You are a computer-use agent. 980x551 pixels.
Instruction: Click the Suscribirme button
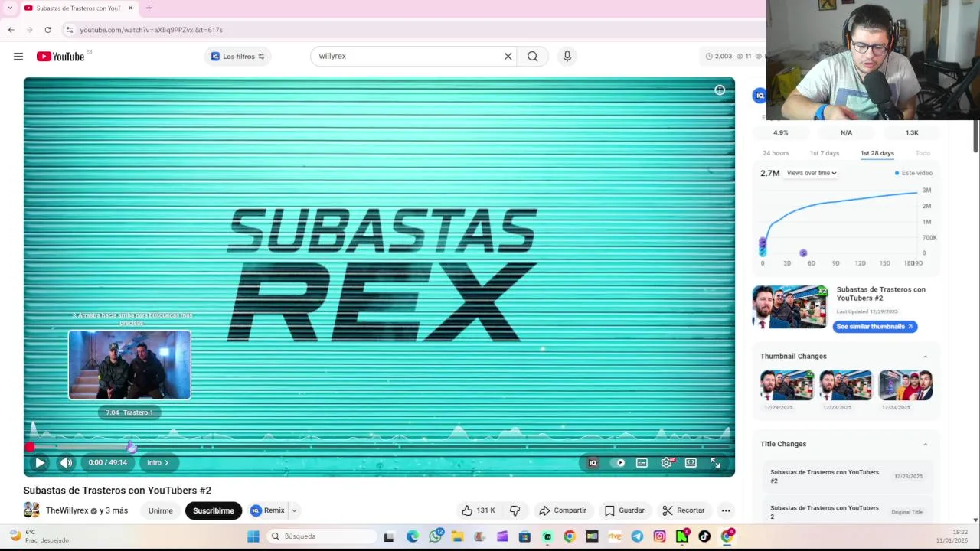tap(214, 510)
